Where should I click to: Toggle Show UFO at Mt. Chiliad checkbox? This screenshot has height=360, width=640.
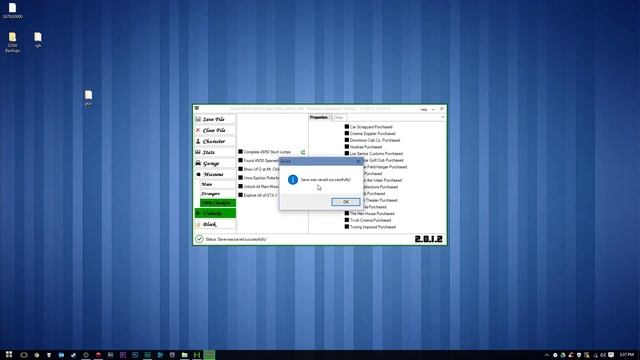[240, 169]
